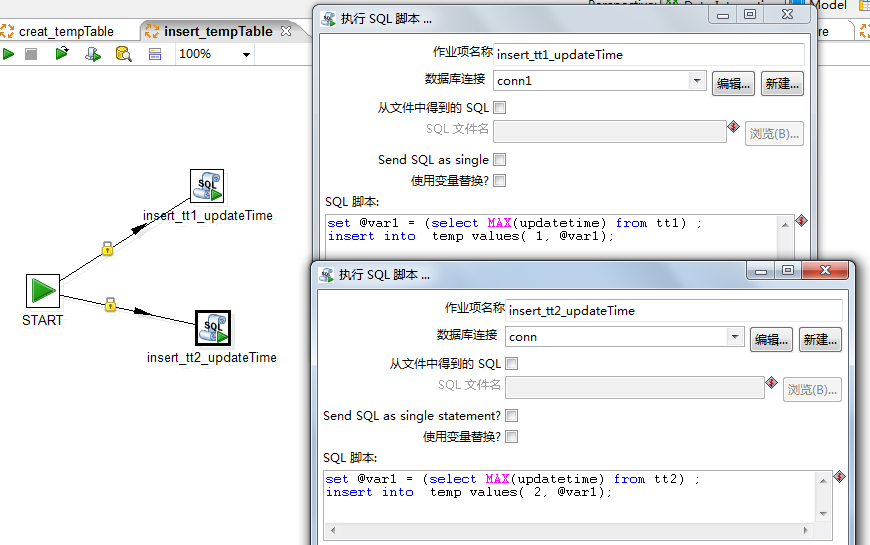The image size is (870, 545).
Task: Select the START job entry node
Action: [43, 291]
